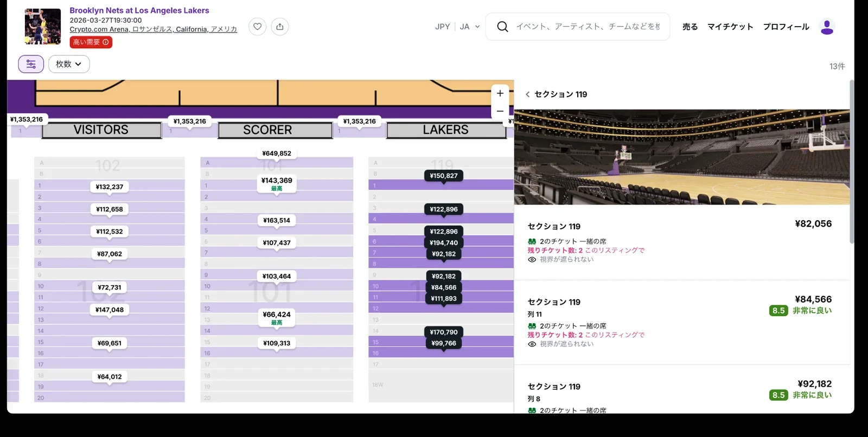Screen dimensions: 868x437
Task: Select the ¥82,056 セクション 119 listing
Action: (682, 242)
